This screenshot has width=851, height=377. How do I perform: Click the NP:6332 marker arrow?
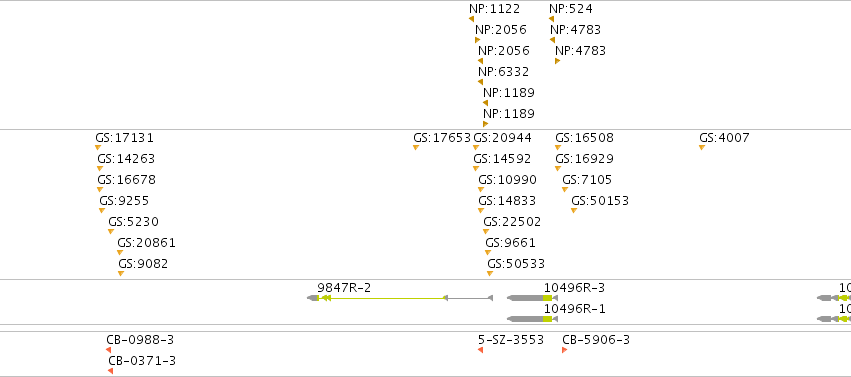click(480, 82)
